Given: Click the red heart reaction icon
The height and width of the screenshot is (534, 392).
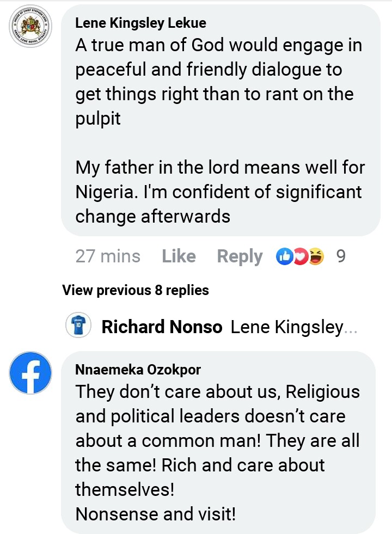Looking at the screenshot, I should click(300, 256).
